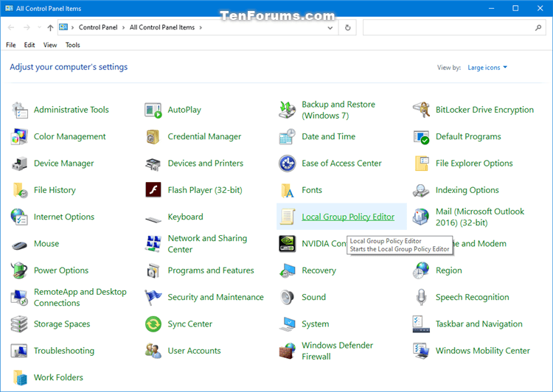Expand the chevron after Control Panel breadcrumb
Image resolution: width=553 pixels, height=392 pixels.
(x=123, y=27)
